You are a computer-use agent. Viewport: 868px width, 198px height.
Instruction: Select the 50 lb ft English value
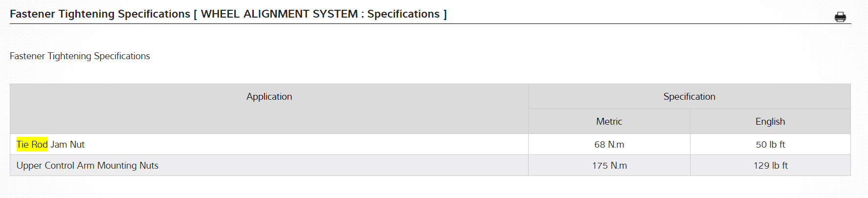tap(770, 145)
